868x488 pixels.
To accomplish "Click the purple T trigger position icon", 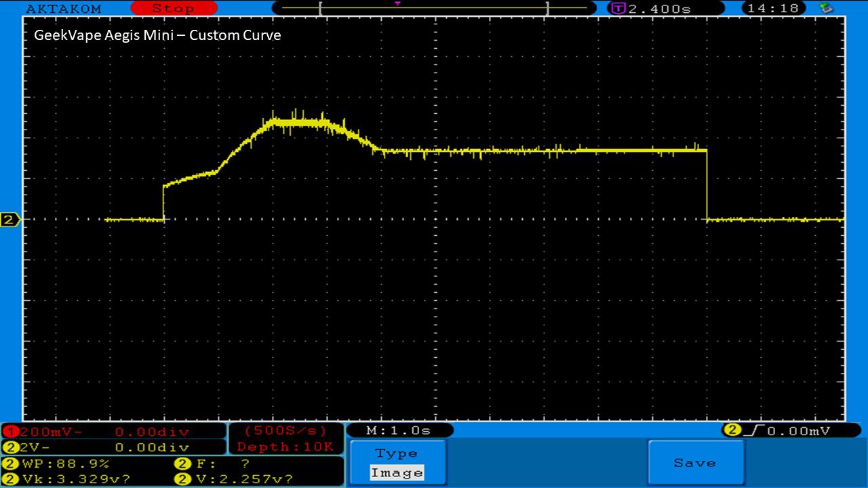I will tap(618, 9).
